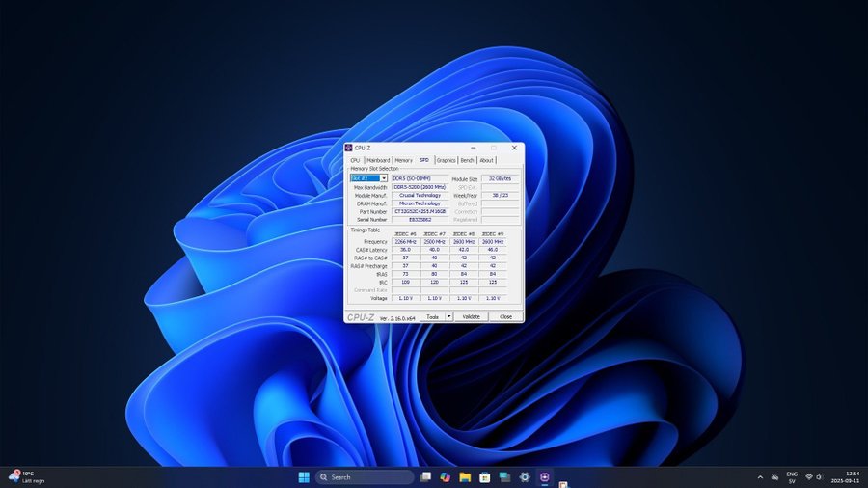Screen dimensions: 868x488
Task: Click the Serial Number value field
Action: (420, 220)
